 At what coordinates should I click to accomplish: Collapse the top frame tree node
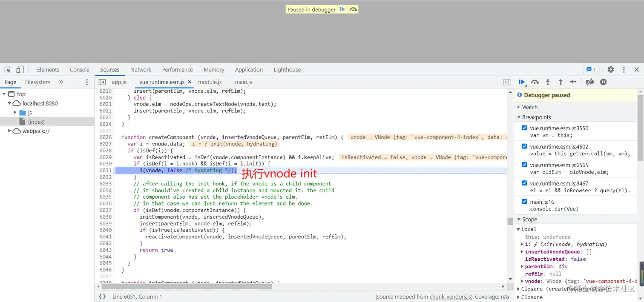(x=4, y=94)
